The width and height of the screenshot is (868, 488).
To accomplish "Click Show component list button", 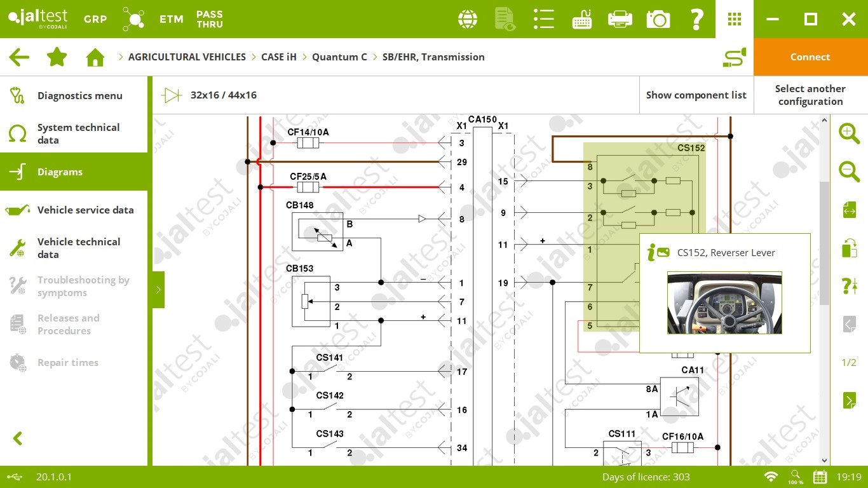I will 696,95.
